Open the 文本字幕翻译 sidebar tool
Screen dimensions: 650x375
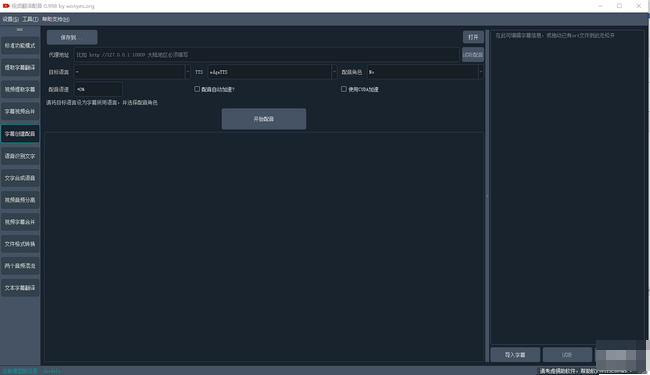click(x=20, y=288)
